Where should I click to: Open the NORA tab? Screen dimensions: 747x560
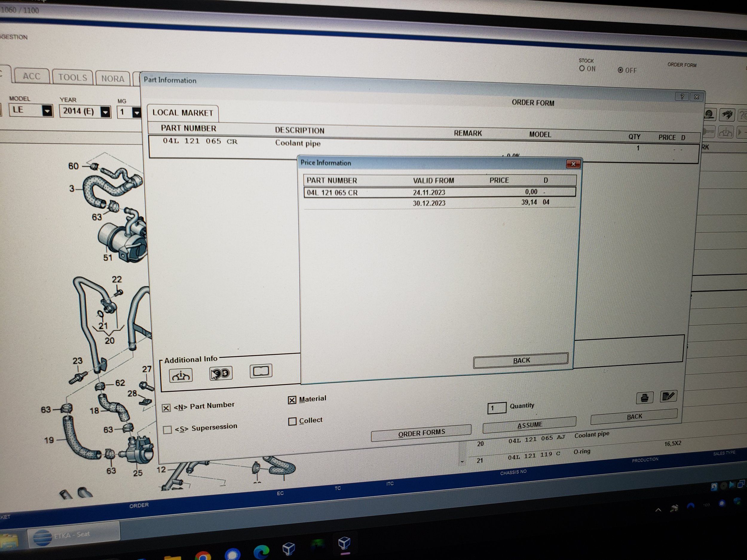coord(112,79)
